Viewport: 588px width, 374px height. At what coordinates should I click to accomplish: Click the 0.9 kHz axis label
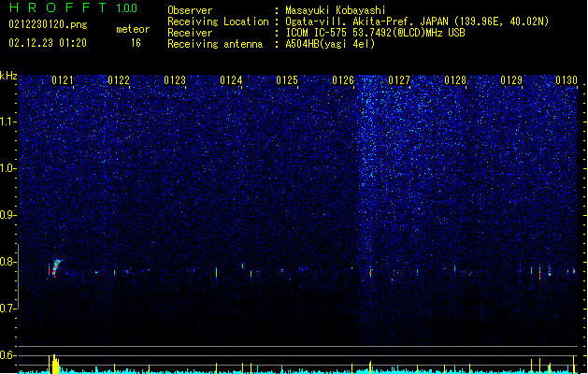(x=8, y=215)
